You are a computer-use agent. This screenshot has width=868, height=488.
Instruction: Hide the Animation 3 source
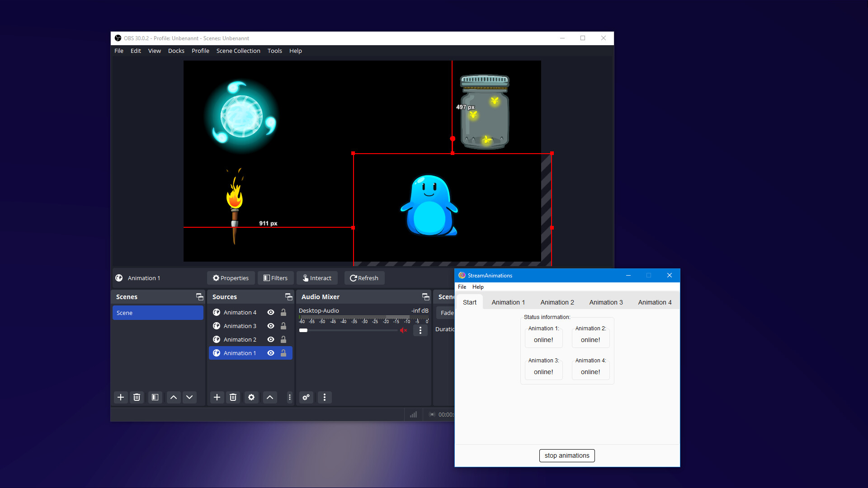[270, 326]
